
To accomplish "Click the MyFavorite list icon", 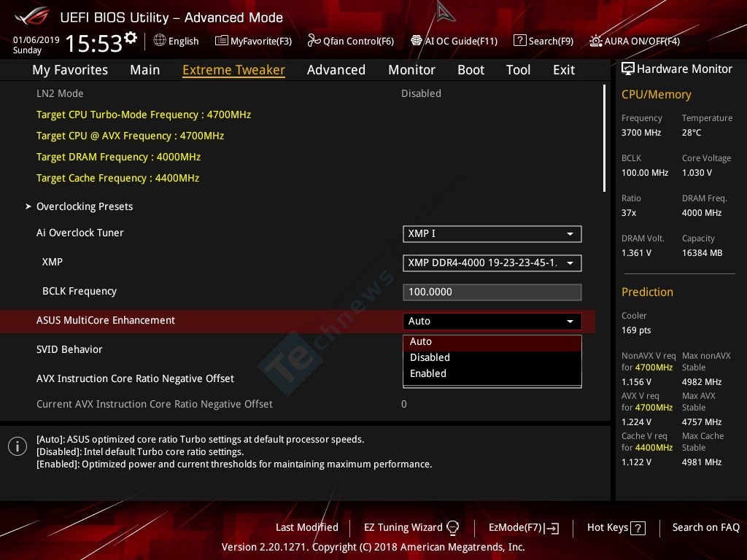I will 221,41.
